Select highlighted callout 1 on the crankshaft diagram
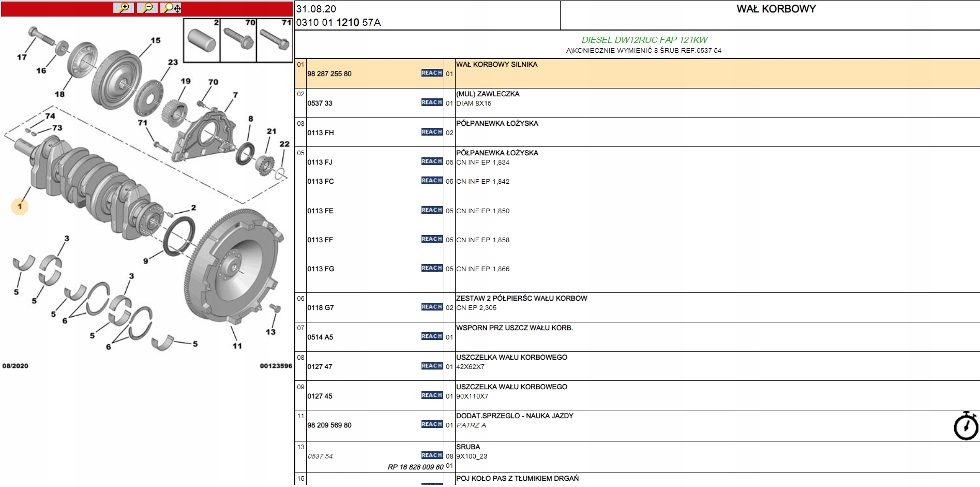Image resolution: width=980 pixels, height=487 pixels. pyautogui.click(x=20, y=206)
